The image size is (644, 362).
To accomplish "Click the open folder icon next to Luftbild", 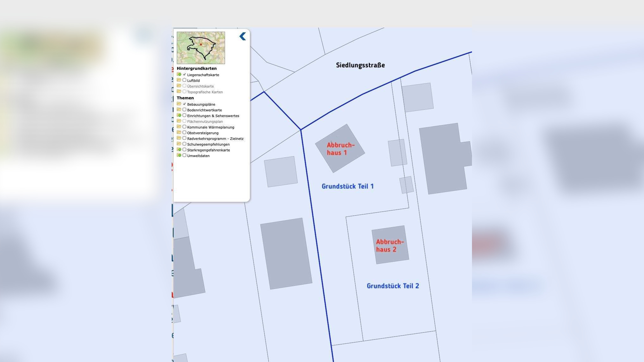I will tap(180, 80).
